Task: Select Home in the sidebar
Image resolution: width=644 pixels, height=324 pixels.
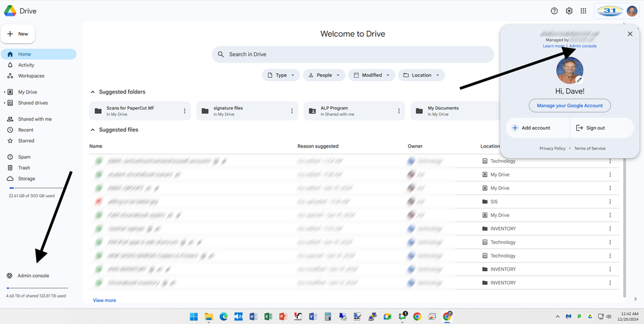Action: (39, 54)
